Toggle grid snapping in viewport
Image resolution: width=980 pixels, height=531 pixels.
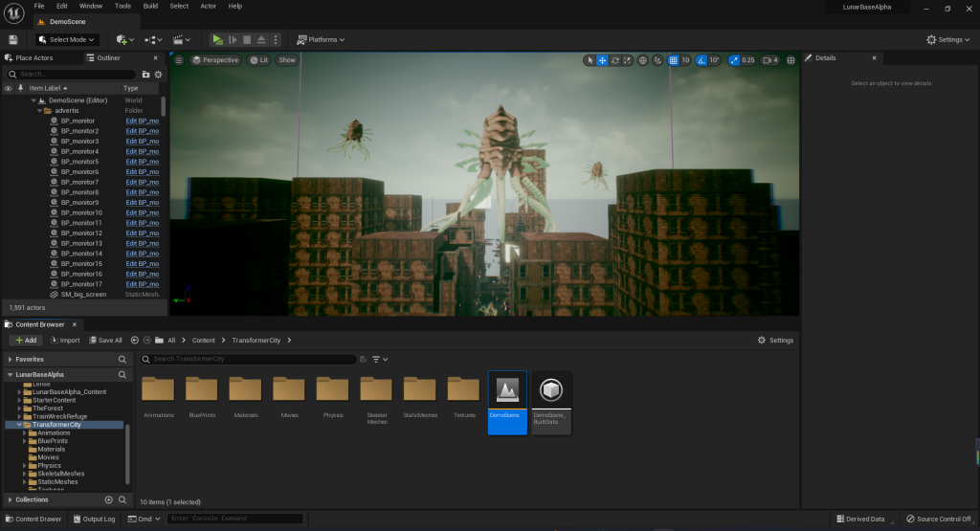tap(673, 60)
